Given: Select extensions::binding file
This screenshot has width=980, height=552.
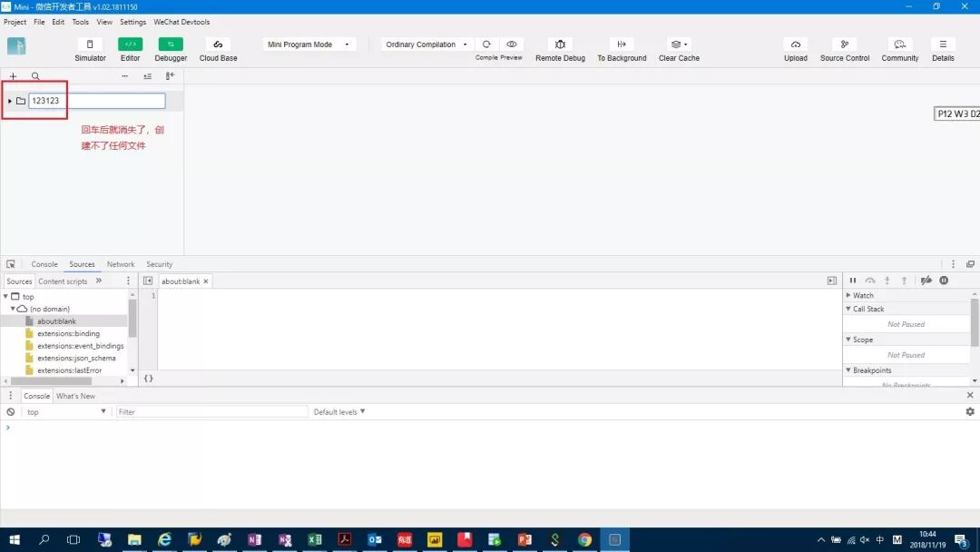Looking at the screenshot, I should click(x=68, y=334).
